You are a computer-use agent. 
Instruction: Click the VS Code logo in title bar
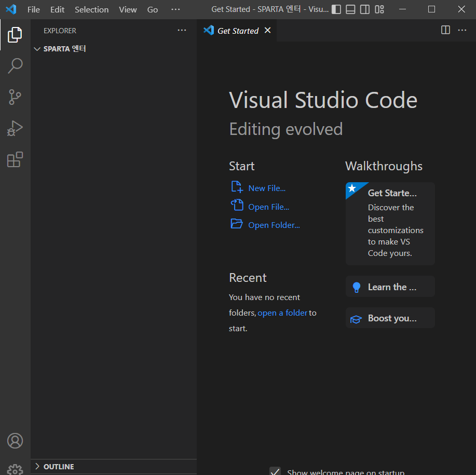[11, 9]
